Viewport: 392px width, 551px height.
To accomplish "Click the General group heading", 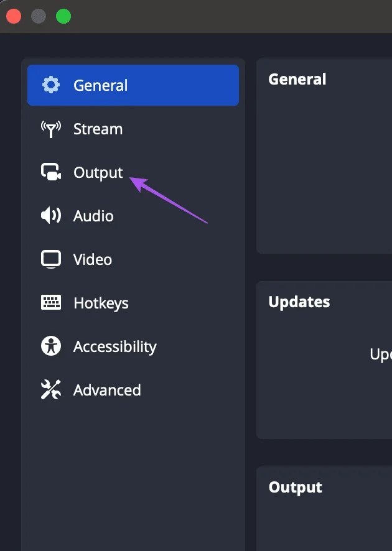I will [297, 79].
